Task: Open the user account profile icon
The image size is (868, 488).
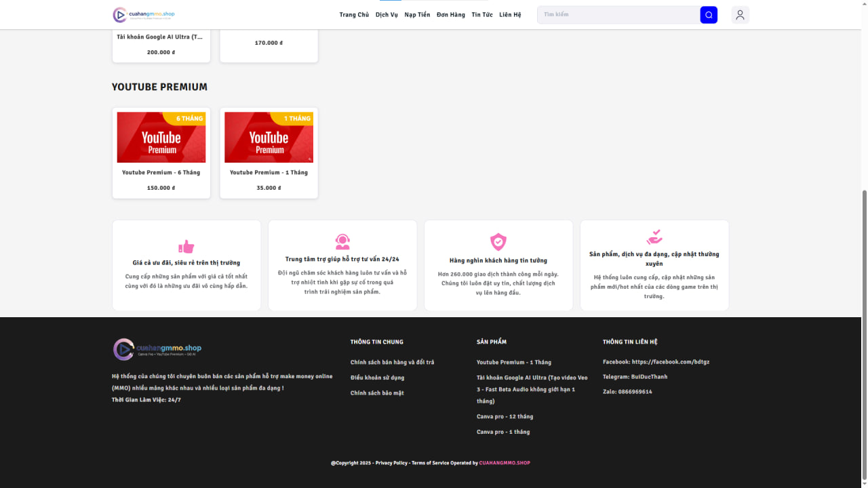Action: click(740, 15)
